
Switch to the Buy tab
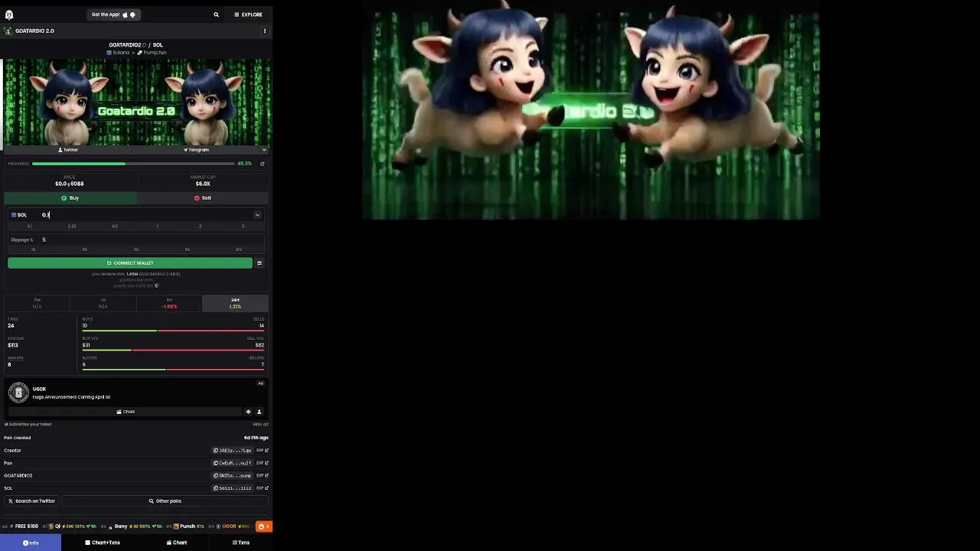coord(70,197)
